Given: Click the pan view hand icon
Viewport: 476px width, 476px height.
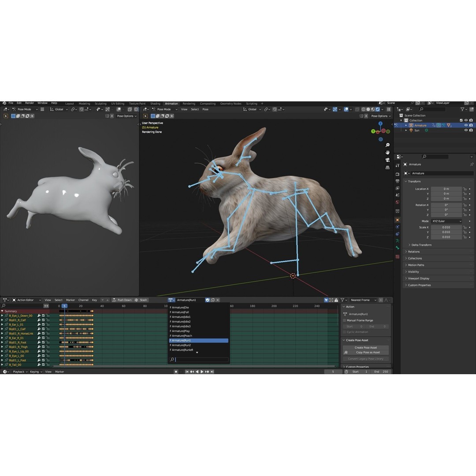Looking at the screenshot, I should point(387,152).
